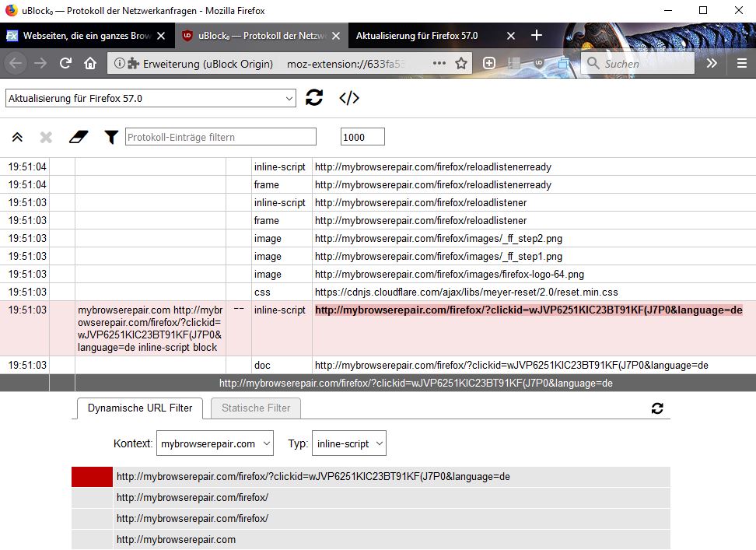
Task: Click full clickid URL in dynamic filter list
Action: (x=313, y=477)
